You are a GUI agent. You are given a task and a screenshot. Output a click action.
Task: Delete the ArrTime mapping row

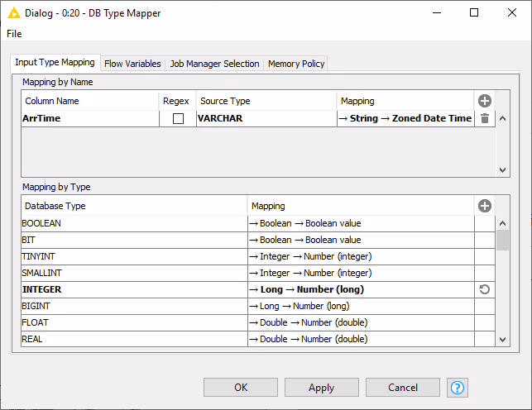coord(485,118)
